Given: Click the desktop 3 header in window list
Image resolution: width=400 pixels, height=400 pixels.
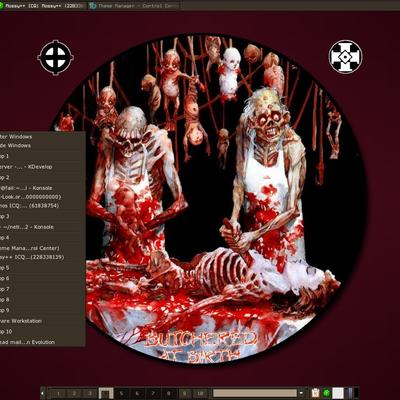Looking at the screenshot, I should click(x=43, y=216).
